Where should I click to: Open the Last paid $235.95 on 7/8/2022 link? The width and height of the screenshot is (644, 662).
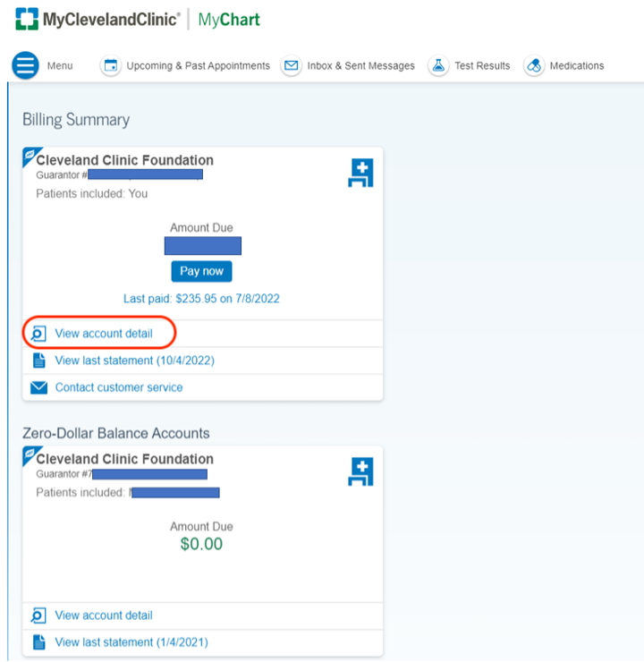(x=201, y=299)
